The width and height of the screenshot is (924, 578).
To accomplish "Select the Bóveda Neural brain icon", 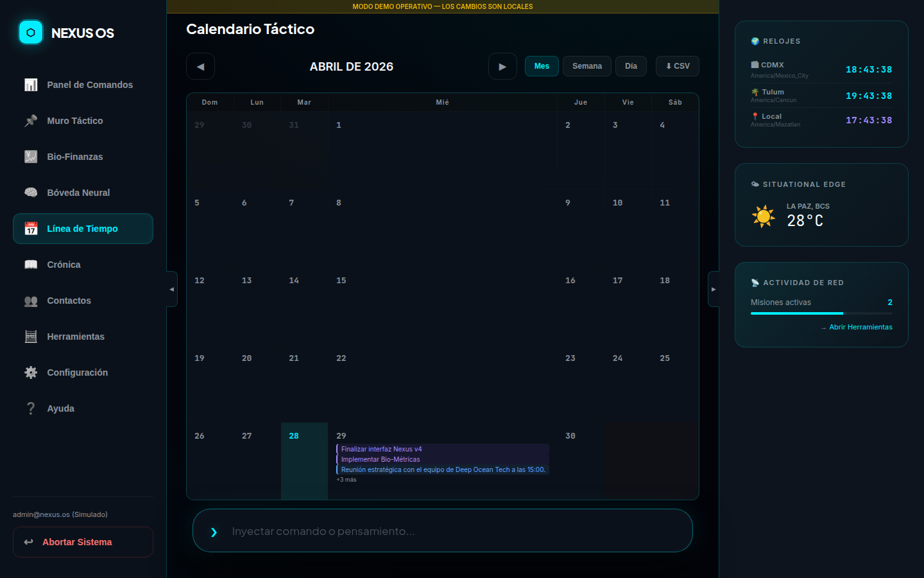I will coord(31,193).
